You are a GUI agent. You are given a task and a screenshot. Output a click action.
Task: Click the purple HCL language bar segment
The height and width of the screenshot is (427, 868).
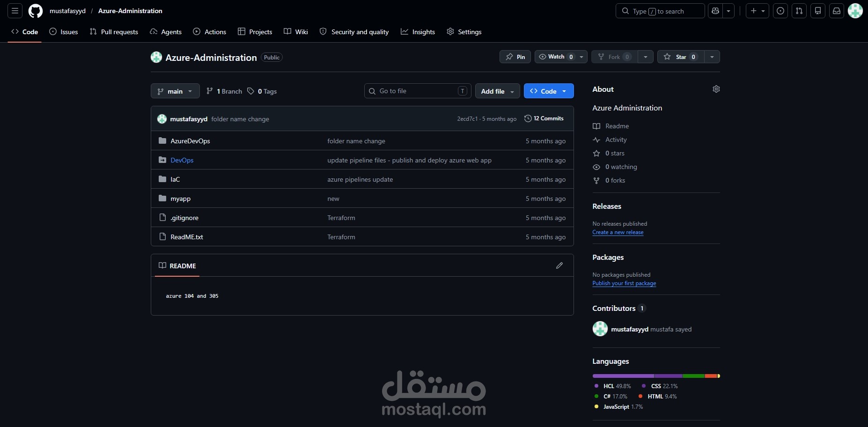coord(623,376)
